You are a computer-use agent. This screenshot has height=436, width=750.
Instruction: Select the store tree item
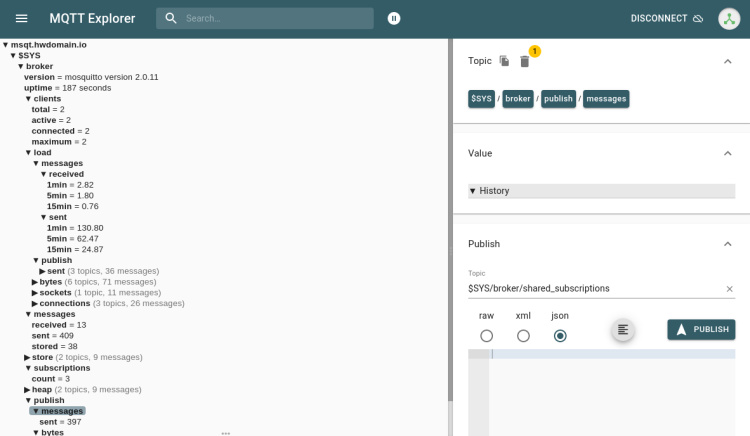pos(42,357)
